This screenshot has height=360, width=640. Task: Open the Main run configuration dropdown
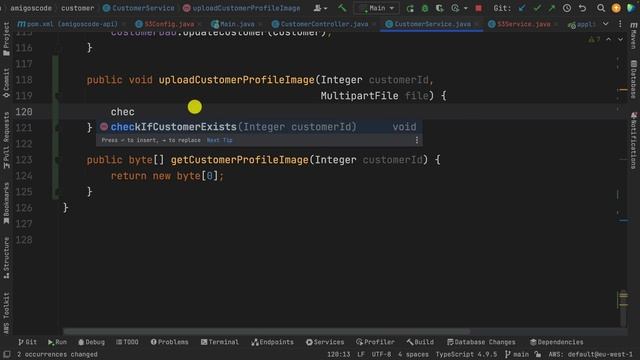tap(376, 8)
